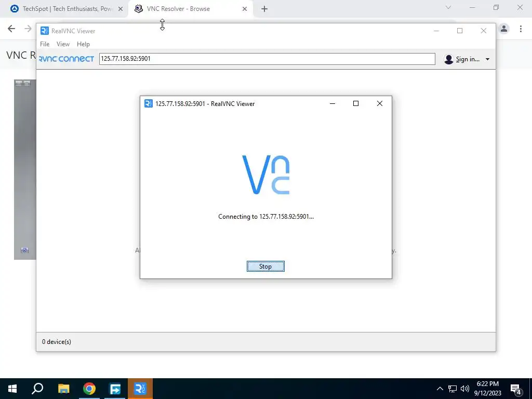Image resolution: width=532 pixels, height=399 pixels.
Task: Click the browser forward arrow
Action: click(x=29, y=29)
